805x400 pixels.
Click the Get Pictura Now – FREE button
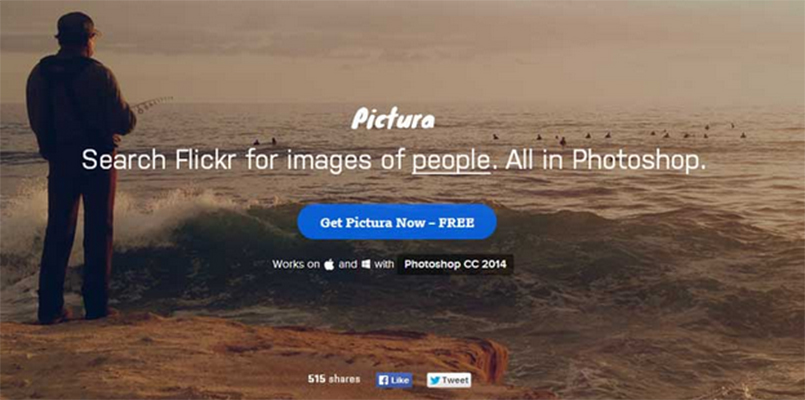(397, 222)
